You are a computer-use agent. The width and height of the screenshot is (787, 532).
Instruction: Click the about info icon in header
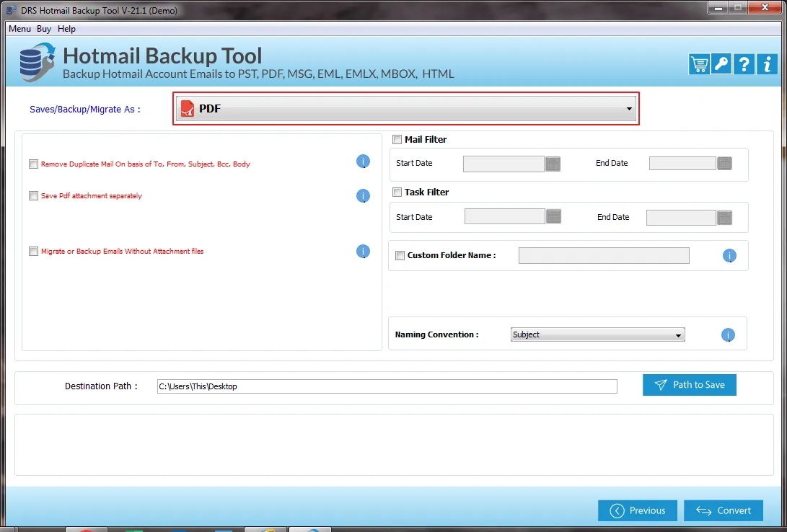point(767,64)
